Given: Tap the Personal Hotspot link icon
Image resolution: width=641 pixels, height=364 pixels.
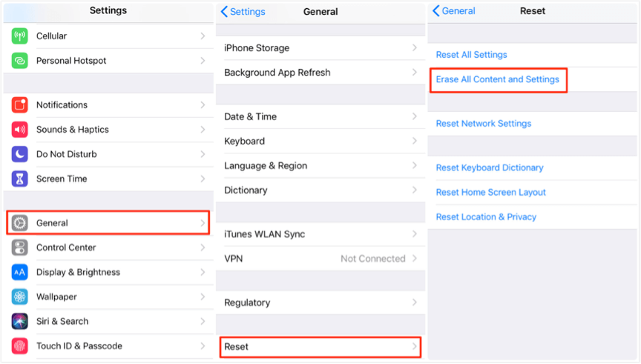Looking at the screenshot, I should pyautogui.click(x=20, y=61).
